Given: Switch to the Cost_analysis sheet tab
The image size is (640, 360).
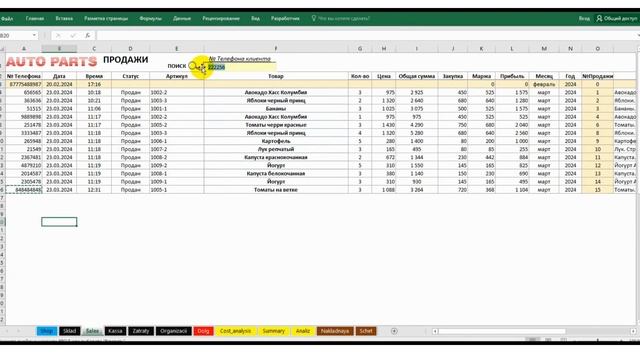Looking at the screenshot, I should point(236,331).
